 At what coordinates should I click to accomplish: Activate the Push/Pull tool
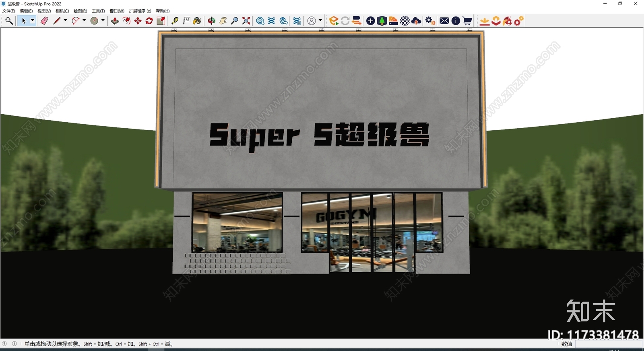click(x=115, y=21)
